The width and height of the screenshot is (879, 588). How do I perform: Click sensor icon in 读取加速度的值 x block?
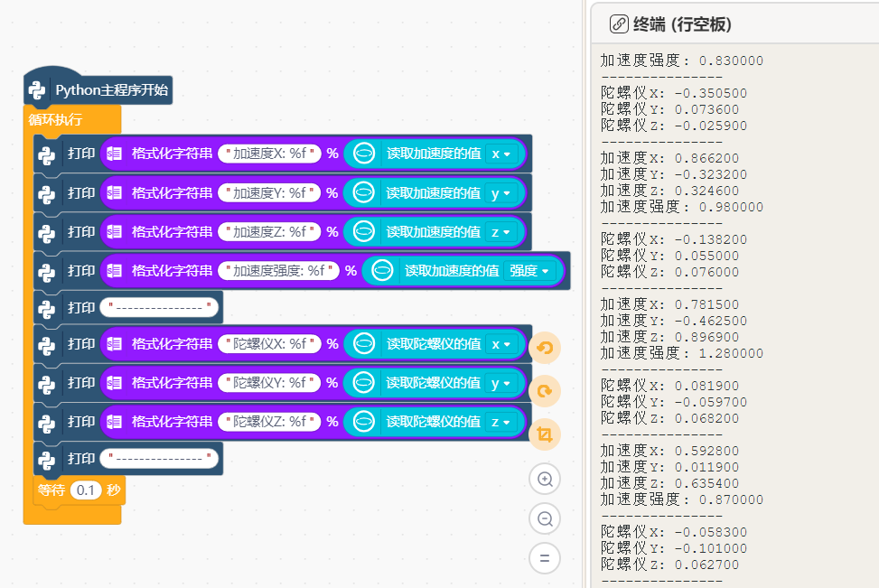[364, 154]
